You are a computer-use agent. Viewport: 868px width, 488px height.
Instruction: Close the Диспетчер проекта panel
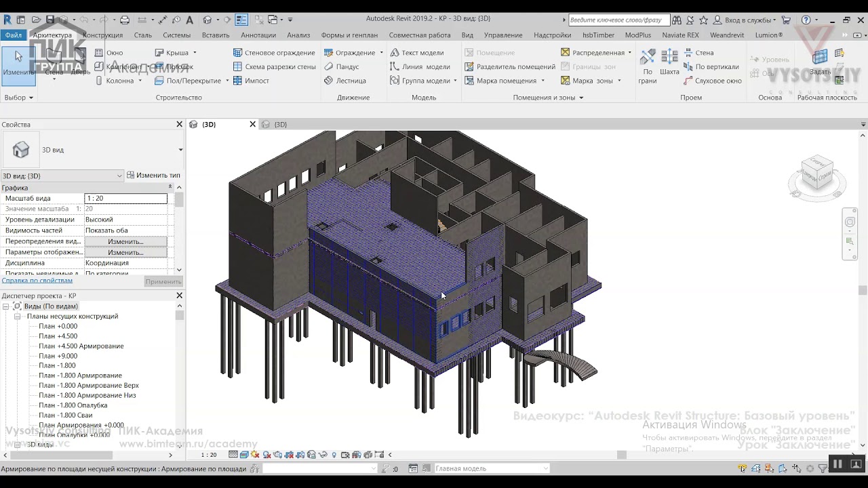[180, 296]
